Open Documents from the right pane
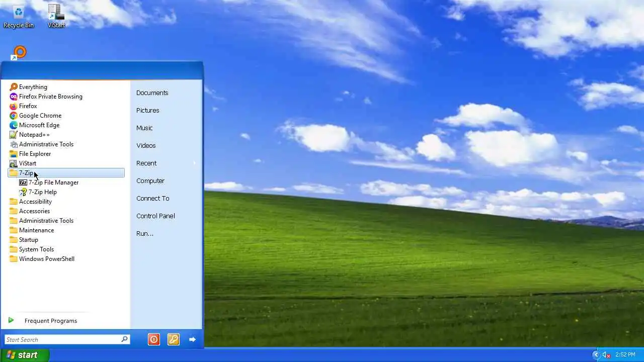Viewport: 644px width, 362px height. tap(152, 93)
